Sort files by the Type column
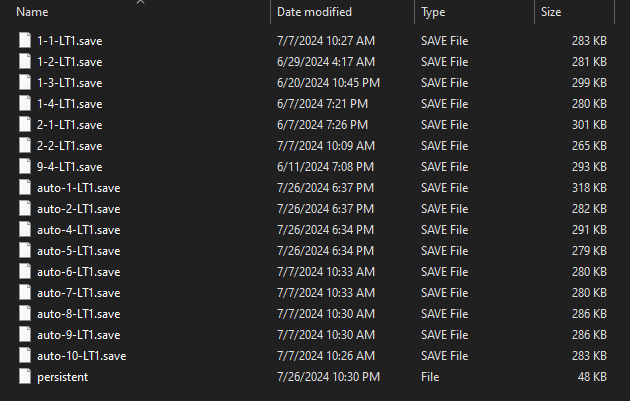Image resolution: width=630 pixels, height=401 pixels. [x=434, y=12]
